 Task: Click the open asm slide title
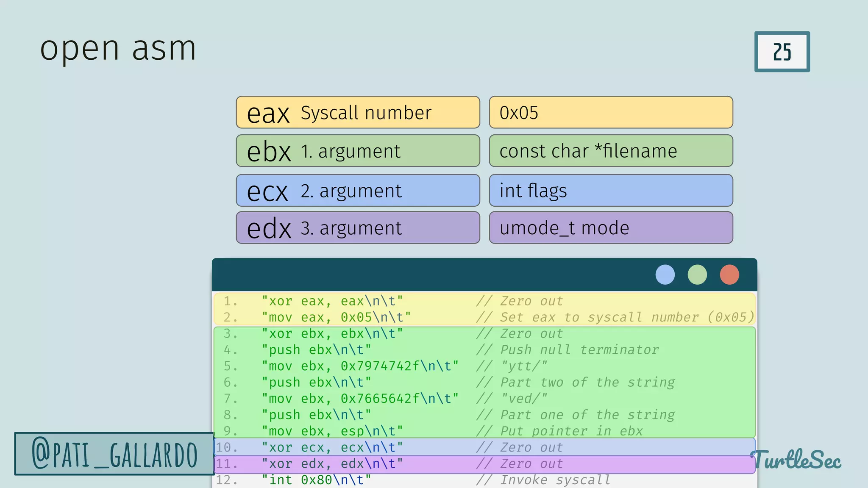[x=118, y=48]
